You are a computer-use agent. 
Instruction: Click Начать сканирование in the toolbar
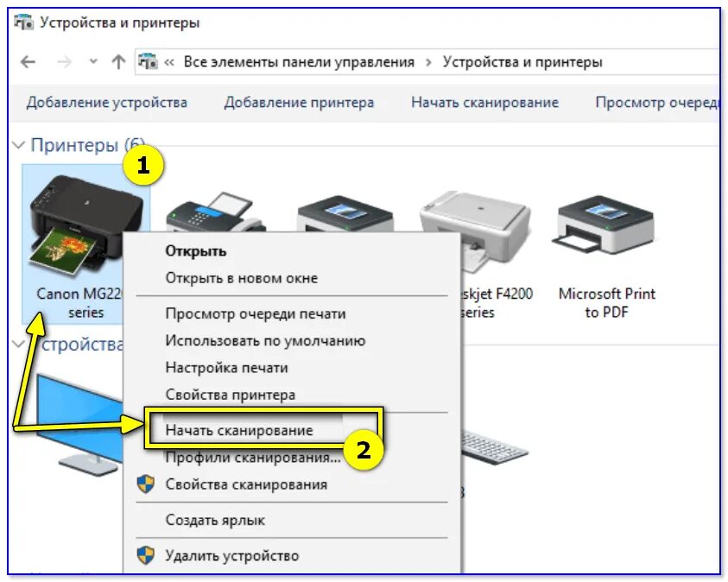click(484, 102)
